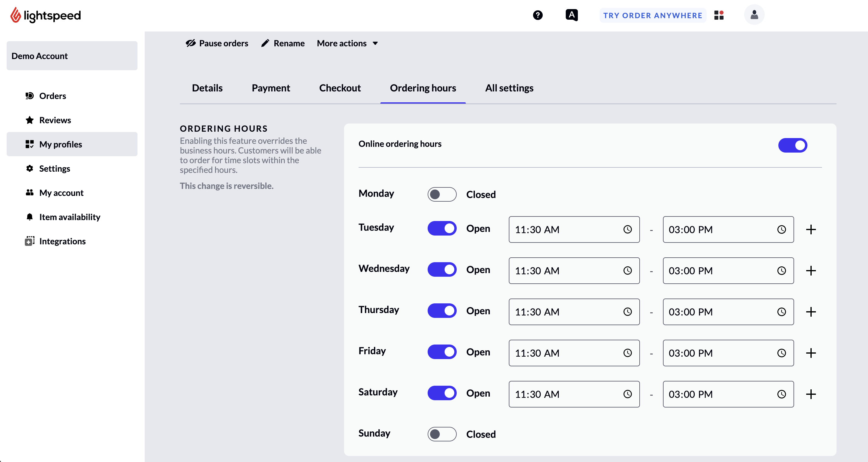This screenshot has width=868, height=462.
Task: Click the My account people icon
Action: pos(30,193)
